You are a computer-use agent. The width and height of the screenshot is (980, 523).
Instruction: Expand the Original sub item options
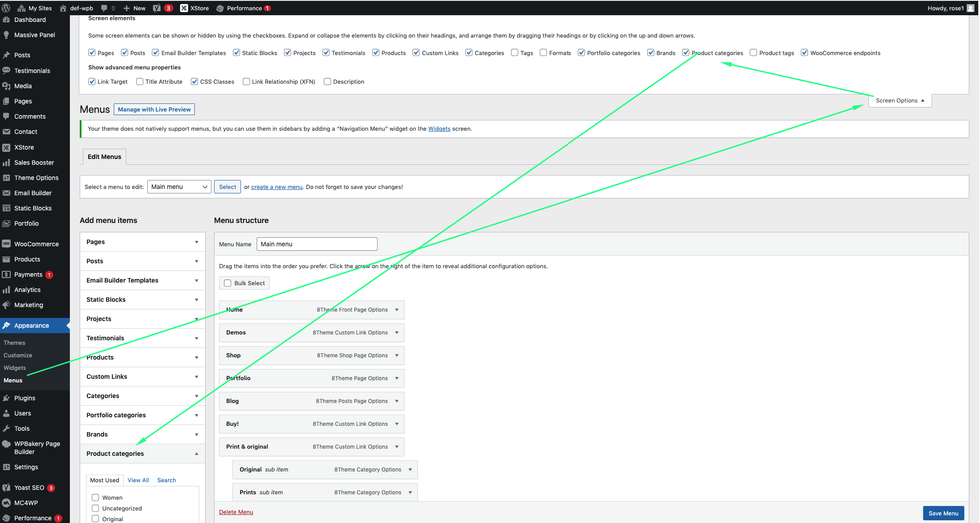(x=410, y=470)
